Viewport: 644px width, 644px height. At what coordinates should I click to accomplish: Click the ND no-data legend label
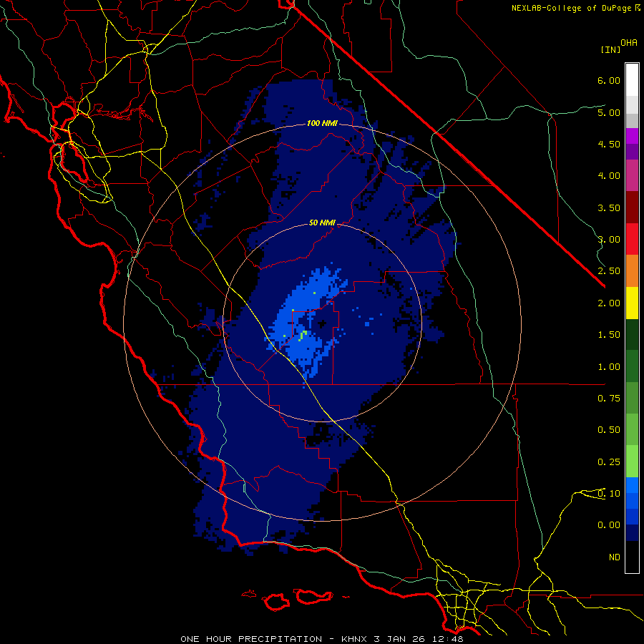615,557
